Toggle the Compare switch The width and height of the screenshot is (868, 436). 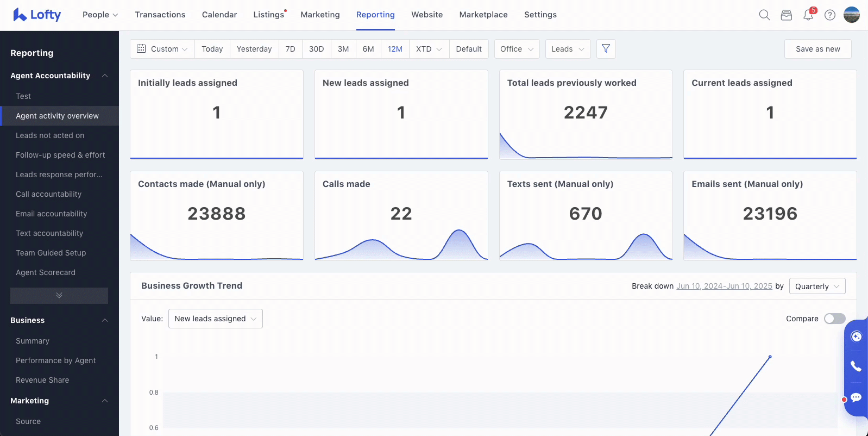(x=834, y=319)
